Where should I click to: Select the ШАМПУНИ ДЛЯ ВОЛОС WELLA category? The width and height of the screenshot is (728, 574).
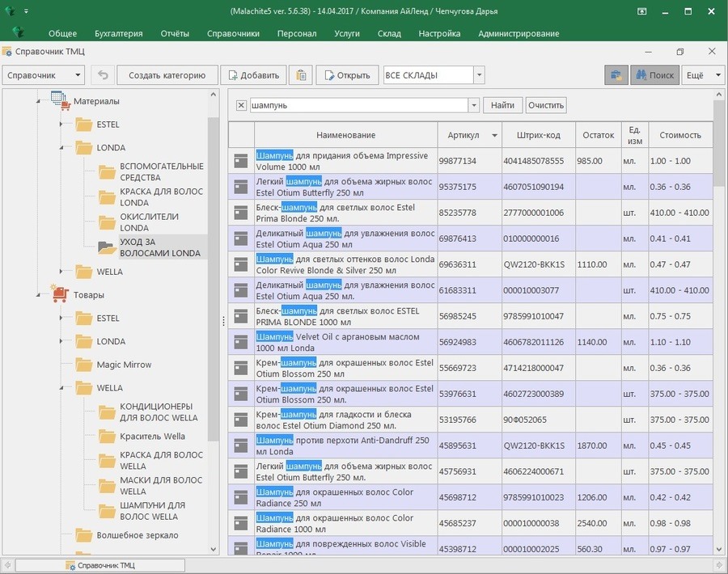click(x=152, y=511)
